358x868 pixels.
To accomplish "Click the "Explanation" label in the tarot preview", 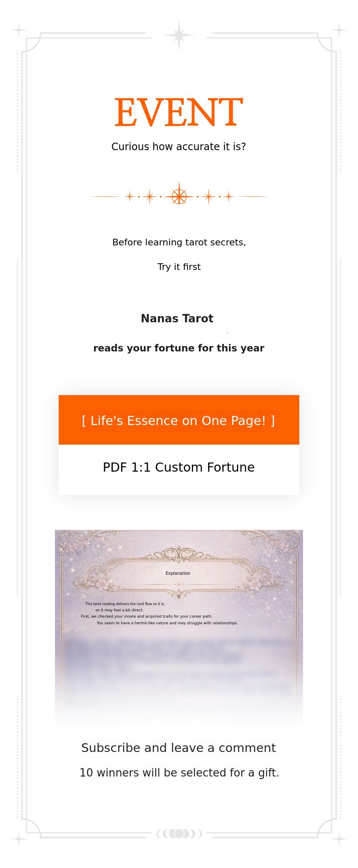I will click(x=178, y=573).
